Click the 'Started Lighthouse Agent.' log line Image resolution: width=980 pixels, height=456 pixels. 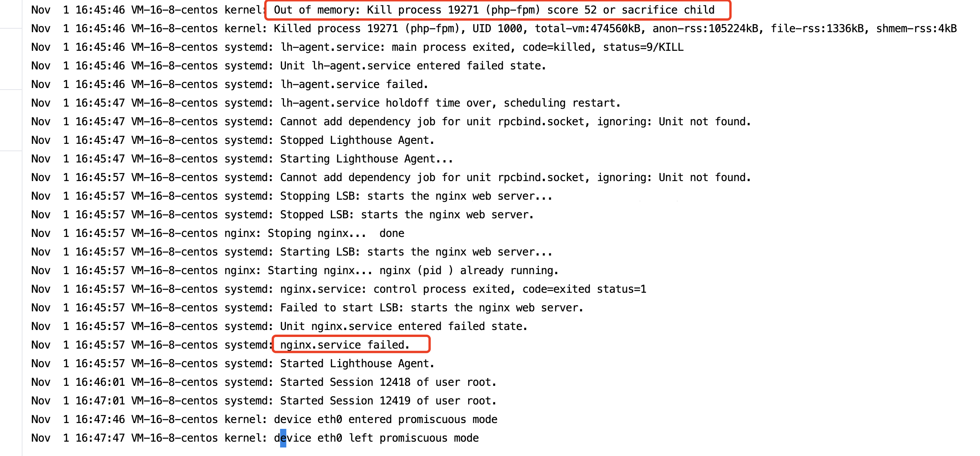click(233, 363)
